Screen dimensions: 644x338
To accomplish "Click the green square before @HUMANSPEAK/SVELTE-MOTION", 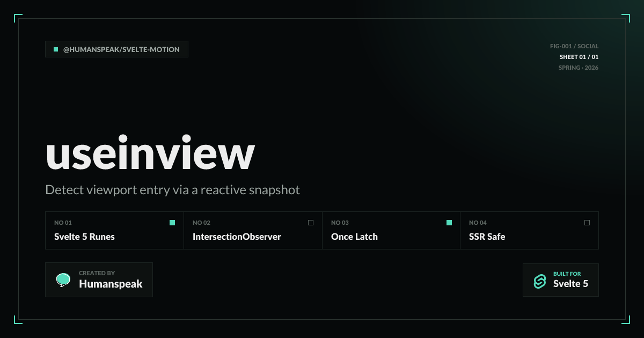I will pyautogui.click(x=56, y=49).
